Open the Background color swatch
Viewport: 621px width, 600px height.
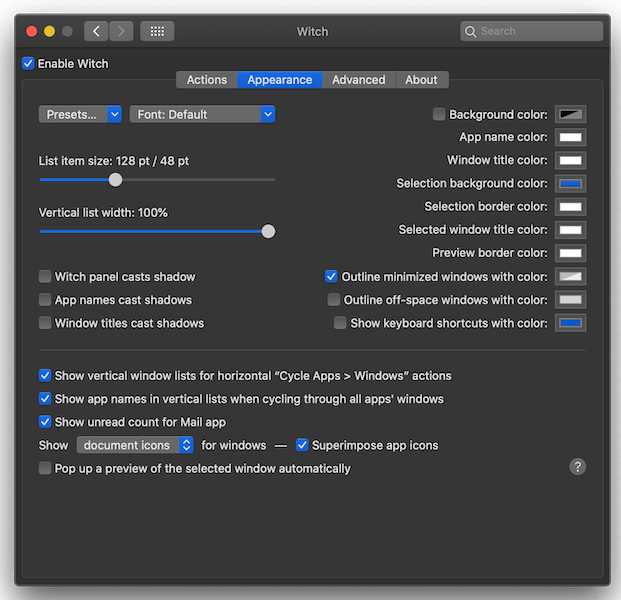coord(570,114)
